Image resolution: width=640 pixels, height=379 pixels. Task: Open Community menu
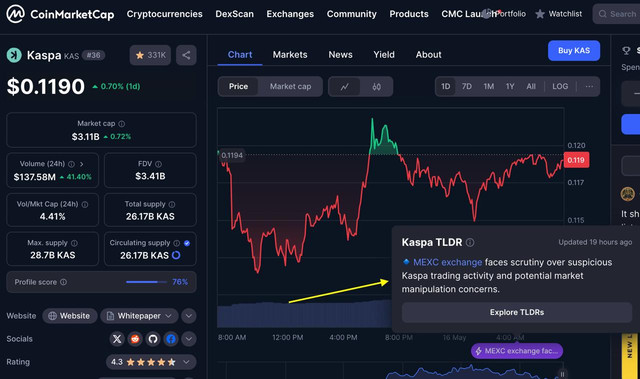coord(351,14)
